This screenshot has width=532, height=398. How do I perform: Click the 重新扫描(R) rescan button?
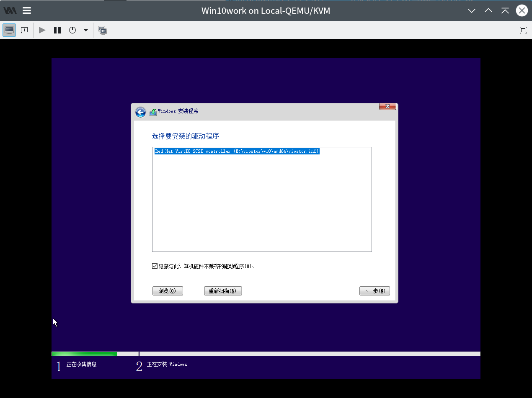(x=223, y=291)
